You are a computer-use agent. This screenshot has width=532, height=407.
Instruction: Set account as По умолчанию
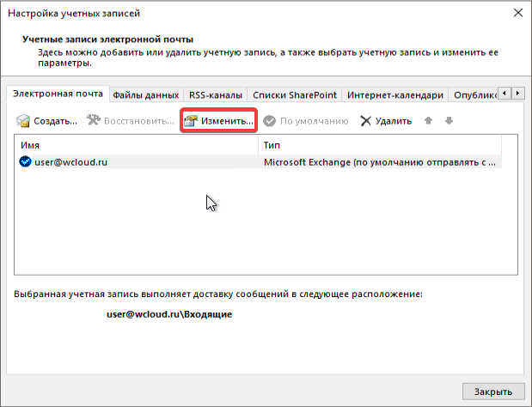point(306,121)
